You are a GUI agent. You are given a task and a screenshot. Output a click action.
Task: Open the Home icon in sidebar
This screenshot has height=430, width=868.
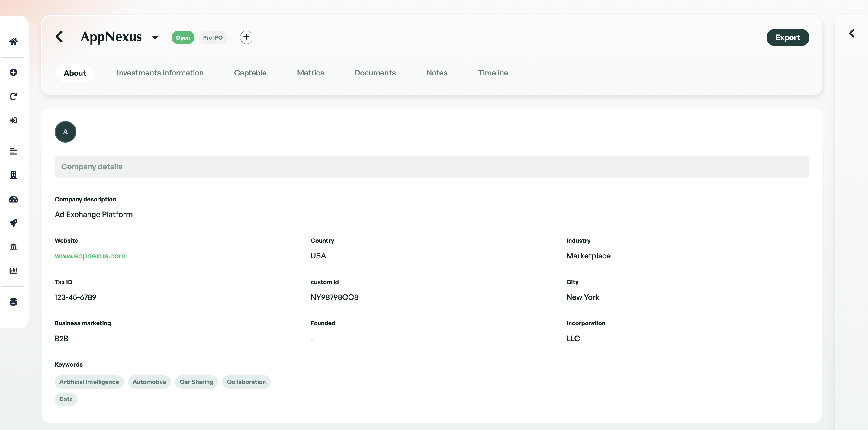[x=14, y=41]
